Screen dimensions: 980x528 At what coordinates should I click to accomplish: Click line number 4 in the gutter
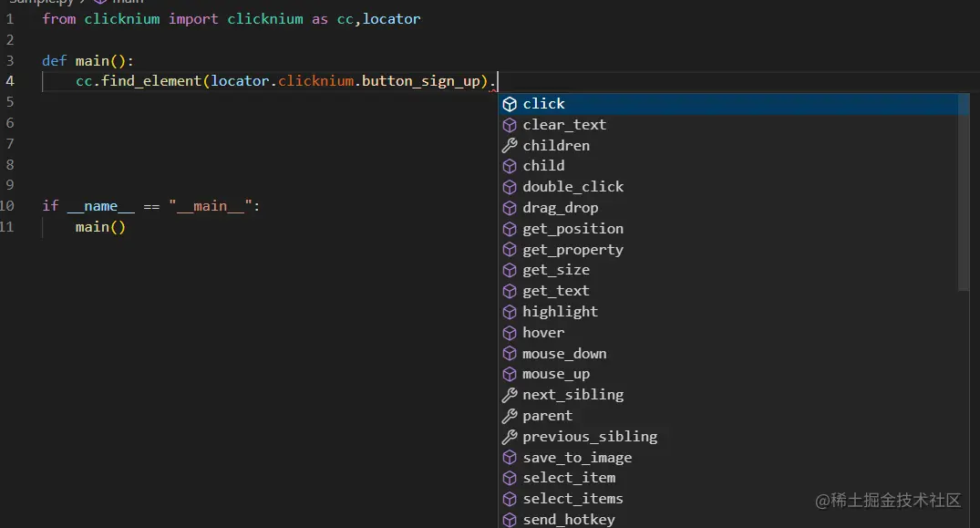(x=10, y=80)
